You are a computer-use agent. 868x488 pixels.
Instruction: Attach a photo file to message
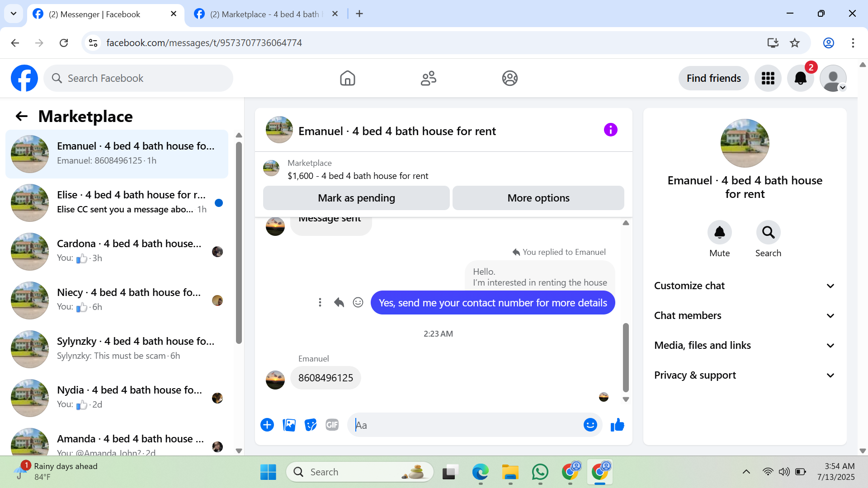point(289,425)
